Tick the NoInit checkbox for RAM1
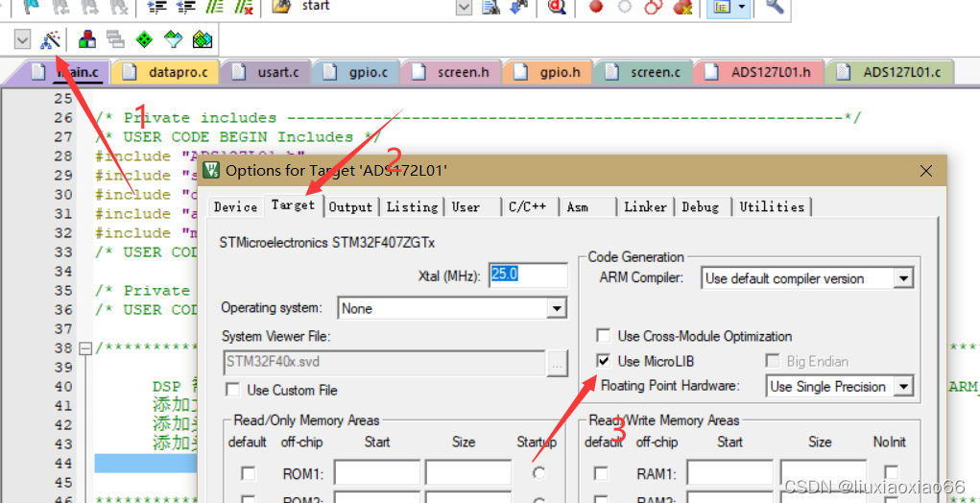The height and width of the screenshot is (503, 980). pos(892,473)
